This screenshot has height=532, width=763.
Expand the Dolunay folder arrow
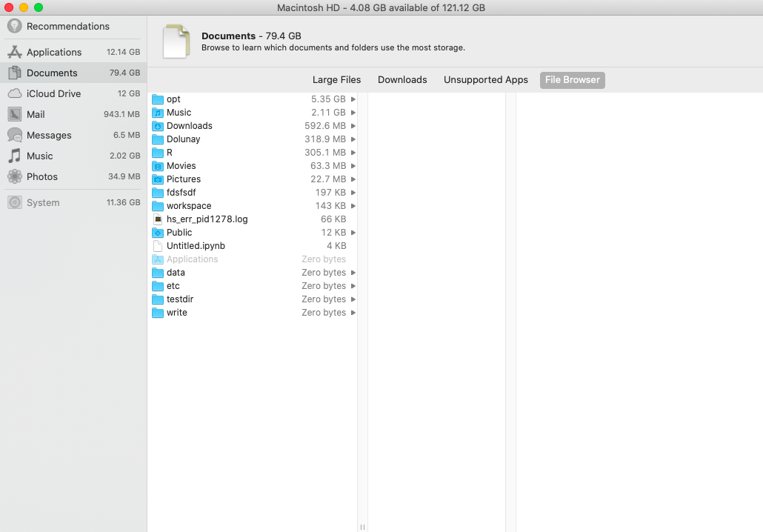point(353,139)
